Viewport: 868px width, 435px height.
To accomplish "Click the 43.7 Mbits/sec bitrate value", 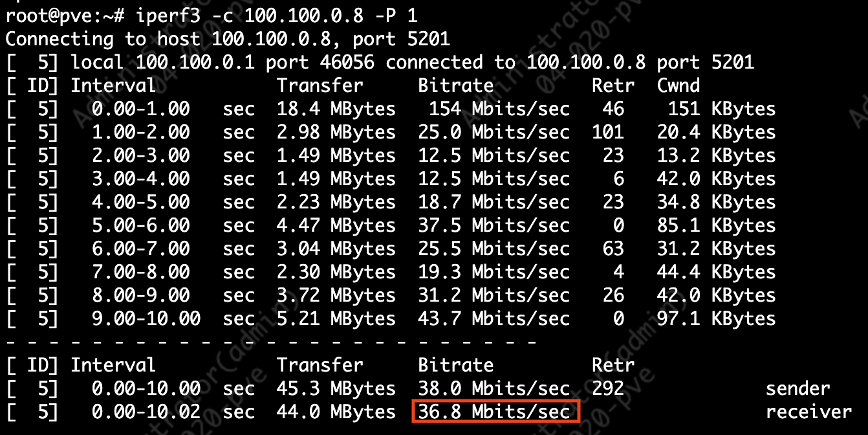I will pos(494,318).
